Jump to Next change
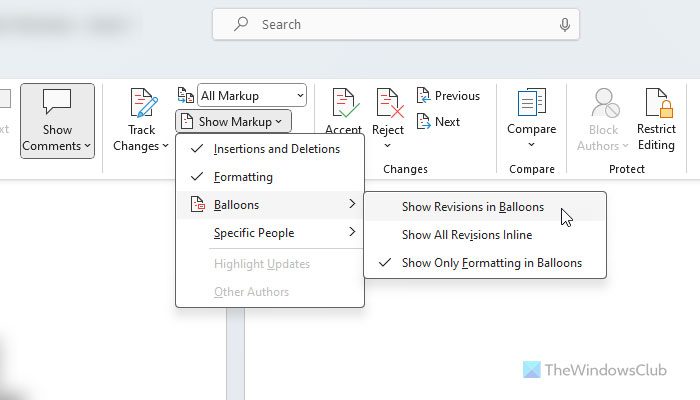Image resolution: width=700 pixels, height=400 pixels. point(438,121)
